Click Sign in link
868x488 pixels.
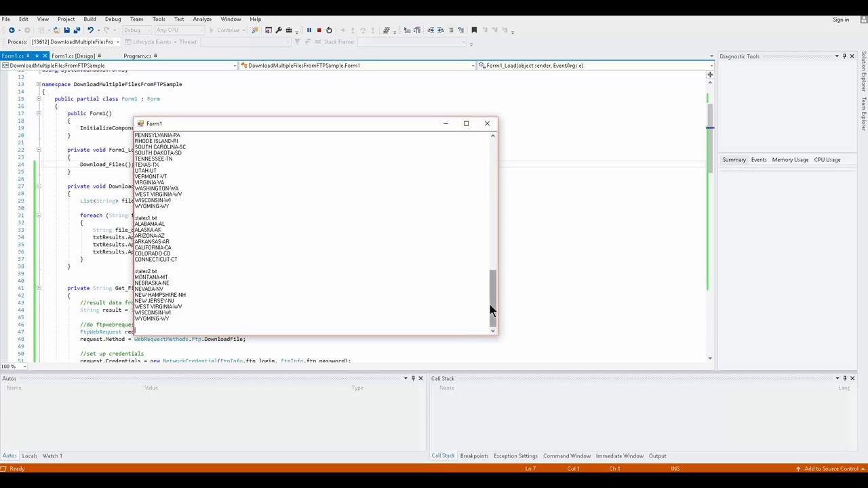[841, 20]
